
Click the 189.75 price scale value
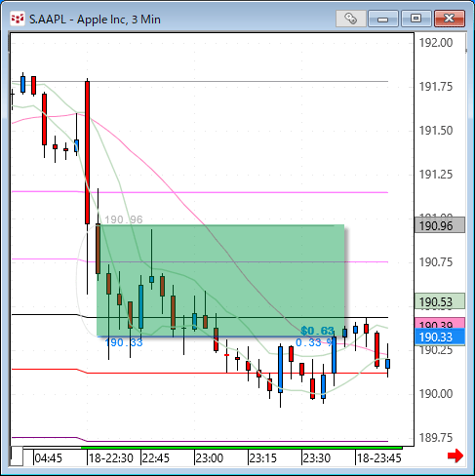[436, 438]
